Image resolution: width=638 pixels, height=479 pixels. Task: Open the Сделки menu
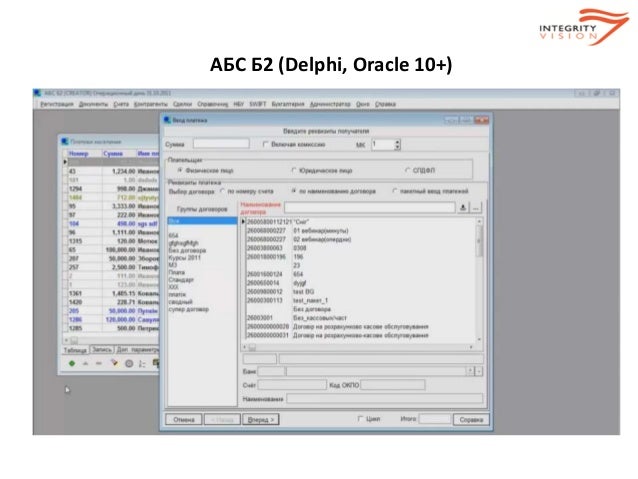182,104
